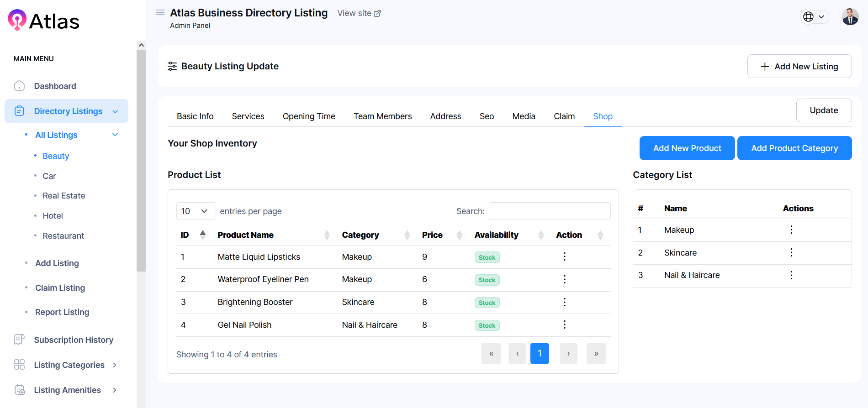The width and height of the screenshot is (868, 408).
Task: Open the Team Members tab
Action: [382, 116]
